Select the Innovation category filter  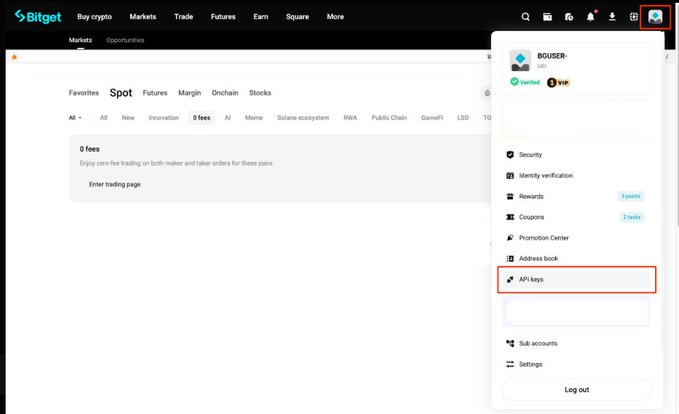coord(164,118)
